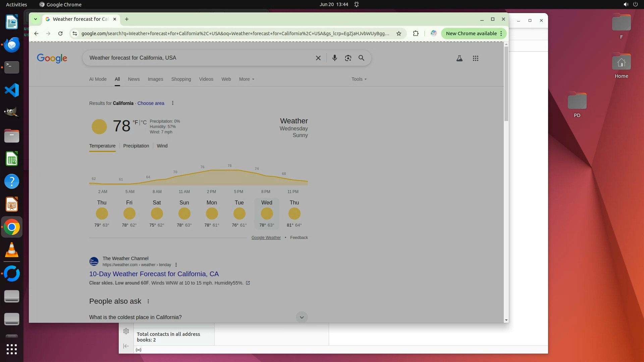Open VLC media player from the dock
Viewport: 644px width, 362px height.
pyautogui.click(x=12, y=250)
